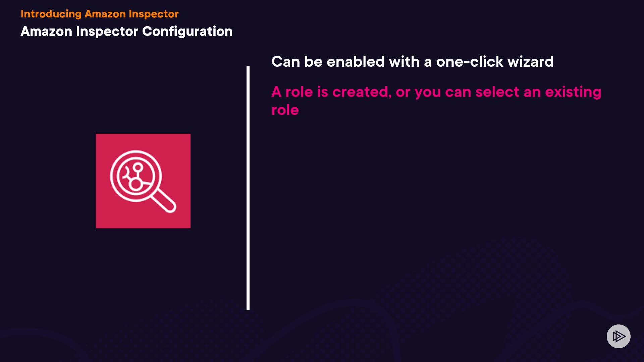
Task: Click the Pluralsight play logo icon
Action: tap(619, 336)
